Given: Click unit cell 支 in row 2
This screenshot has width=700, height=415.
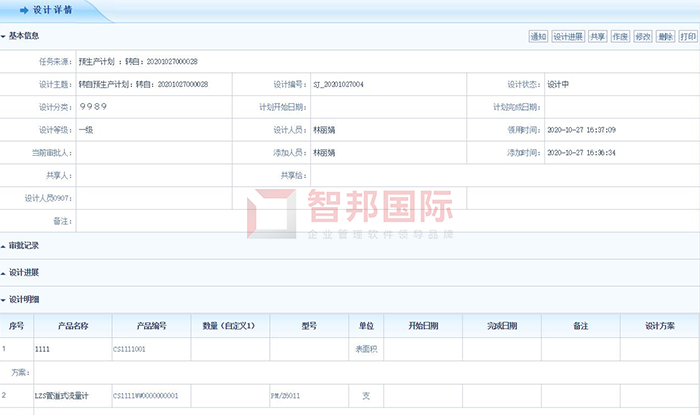Looking at the screenshot, I should pos(366,396).
